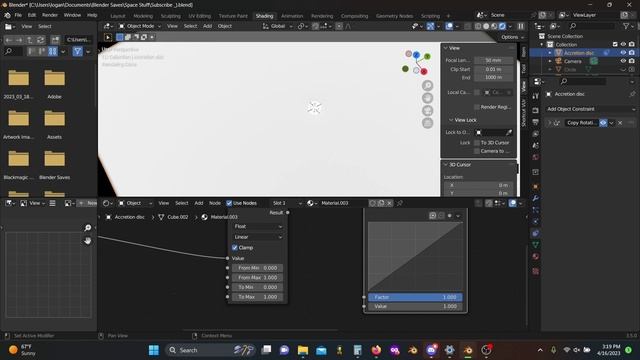640x360 pixels.
Task: Open the Object Mode dropdown in viewport
Action: [x=139, y=26]
